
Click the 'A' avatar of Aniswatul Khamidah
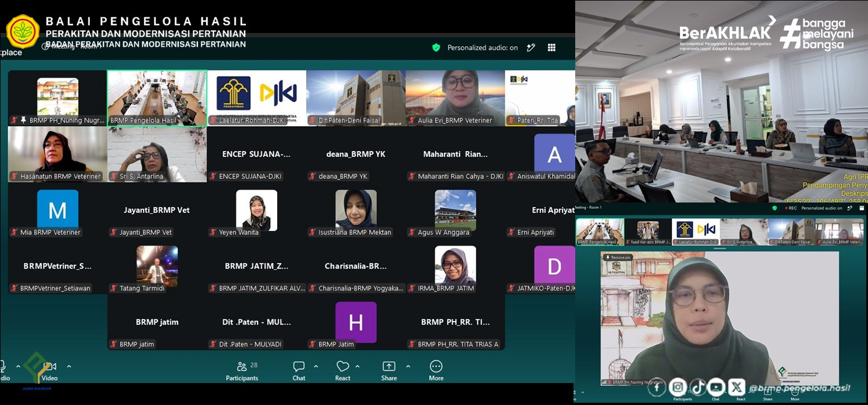tap(554, 153)
